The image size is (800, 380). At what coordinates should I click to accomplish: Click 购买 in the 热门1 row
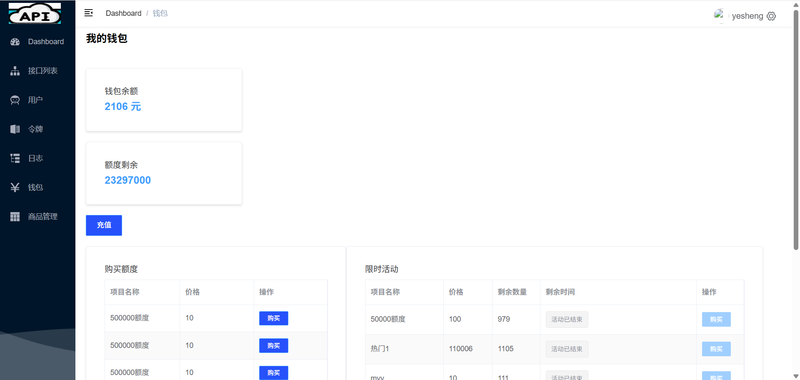pyautogui.click(x=716, y=349)
